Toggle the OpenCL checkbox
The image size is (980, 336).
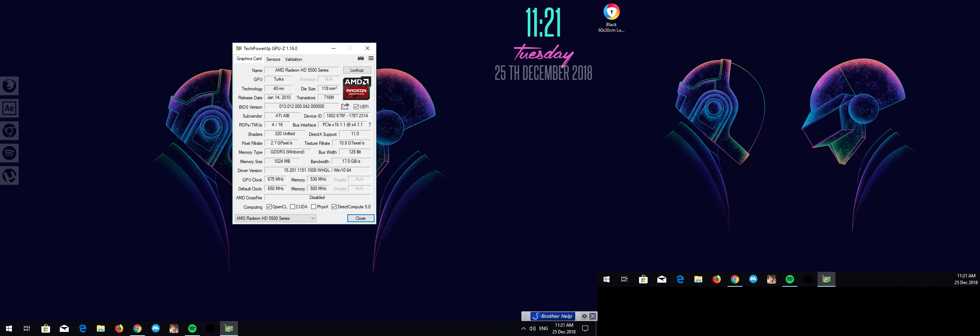[269, 207]
